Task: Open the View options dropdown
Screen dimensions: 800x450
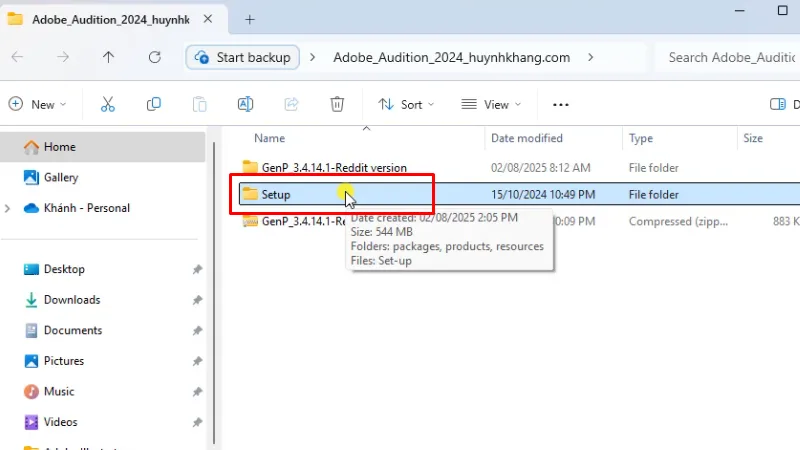Action: tap(491, 104)
